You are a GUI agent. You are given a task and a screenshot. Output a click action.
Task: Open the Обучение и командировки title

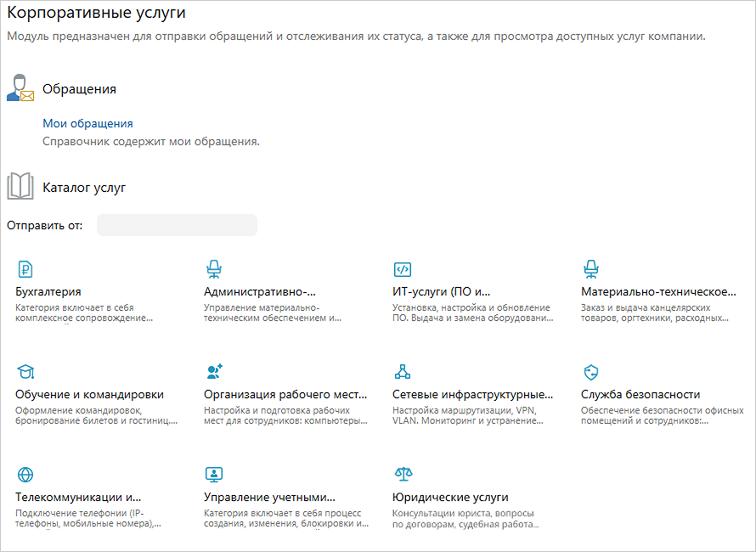[89, 394]
